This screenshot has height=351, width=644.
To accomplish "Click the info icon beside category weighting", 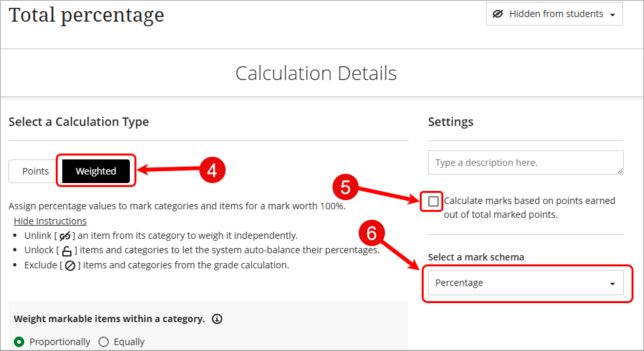I will [x=217, y=319].
